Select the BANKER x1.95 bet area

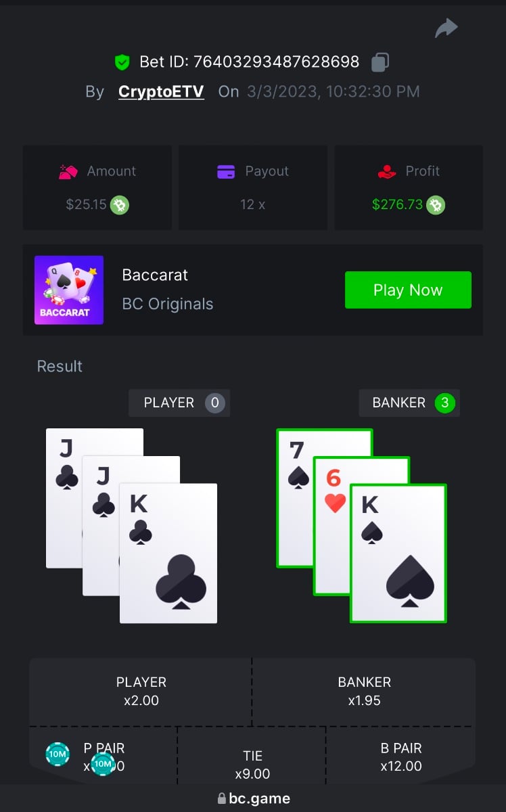pos(364,692)
